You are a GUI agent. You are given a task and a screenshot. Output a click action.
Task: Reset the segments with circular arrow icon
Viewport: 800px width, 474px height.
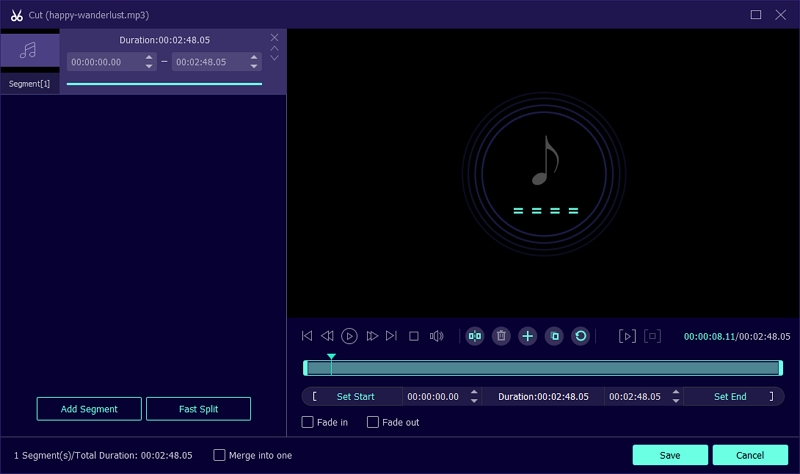click(581, 336)
